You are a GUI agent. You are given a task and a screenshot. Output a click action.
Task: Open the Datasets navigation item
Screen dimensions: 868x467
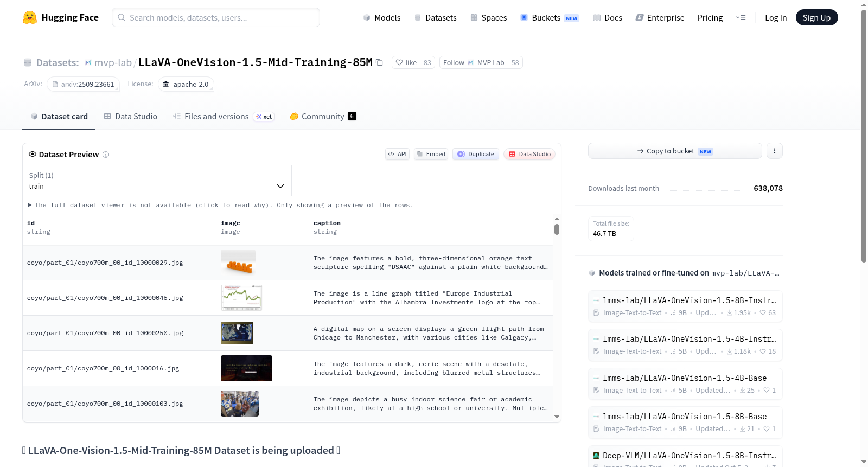point(435,17)
